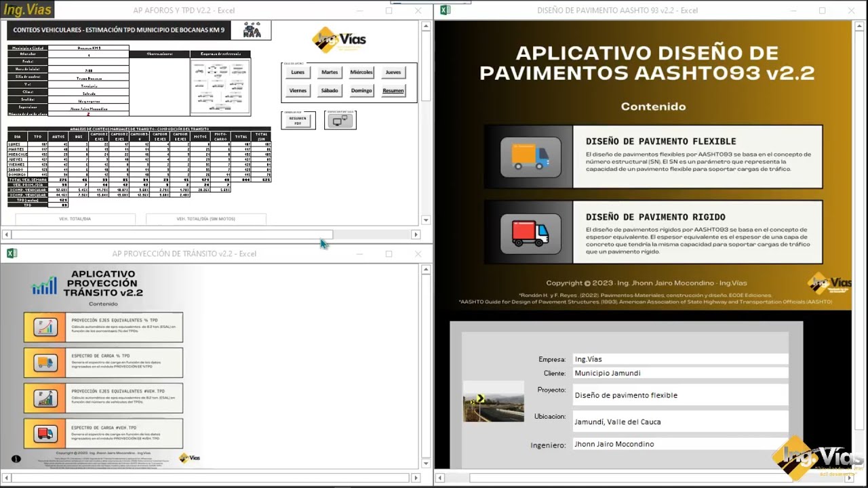Select the Miércoles day button

361,72
